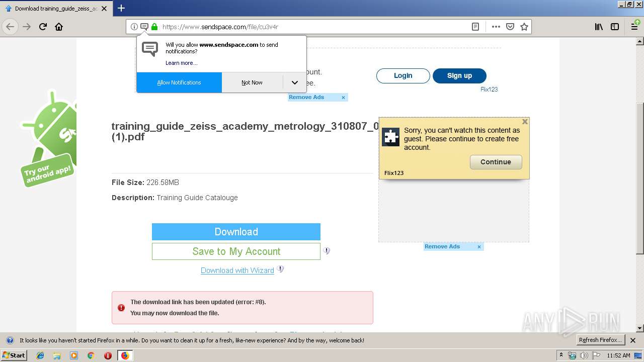Click the help icon beside Save to My Account

[327, 250]
